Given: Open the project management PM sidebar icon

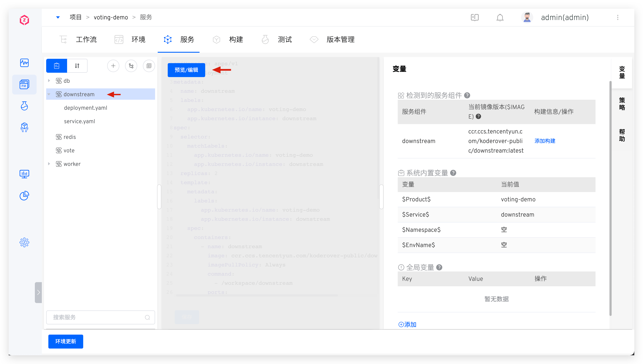Looking at the screenshot, I should point(24,84).
